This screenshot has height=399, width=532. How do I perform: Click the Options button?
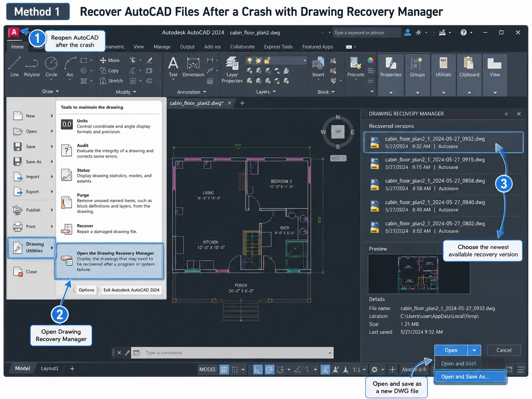point(86,290)
